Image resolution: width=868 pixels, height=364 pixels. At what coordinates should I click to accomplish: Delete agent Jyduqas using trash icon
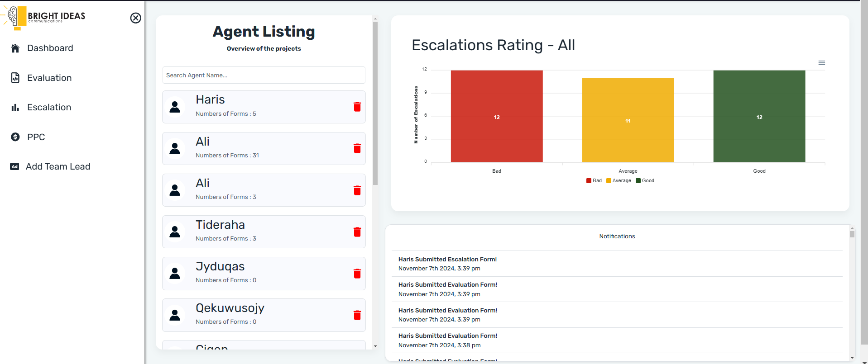(x=357, y=274)
